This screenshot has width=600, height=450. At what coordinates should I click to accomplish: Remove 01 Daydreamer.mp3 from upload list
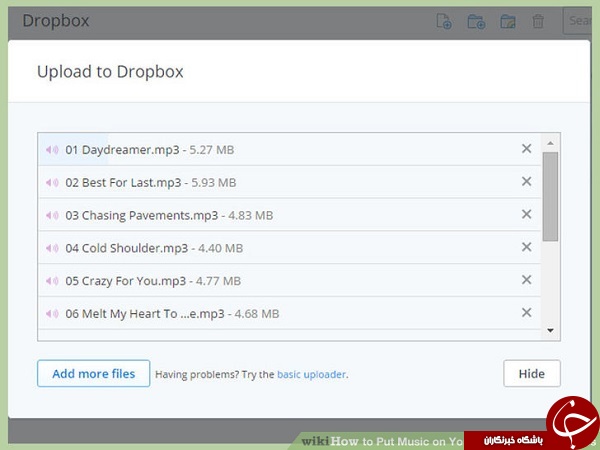point(527,148)
